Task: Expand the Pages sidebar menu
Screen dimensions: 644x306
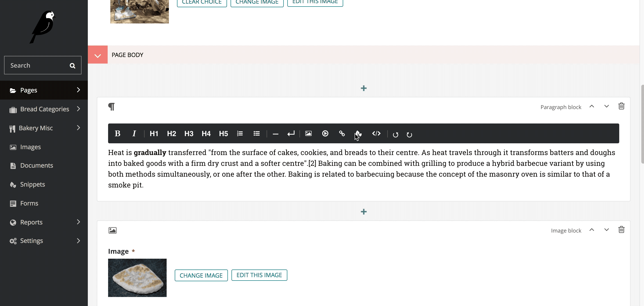Action: 78,89
